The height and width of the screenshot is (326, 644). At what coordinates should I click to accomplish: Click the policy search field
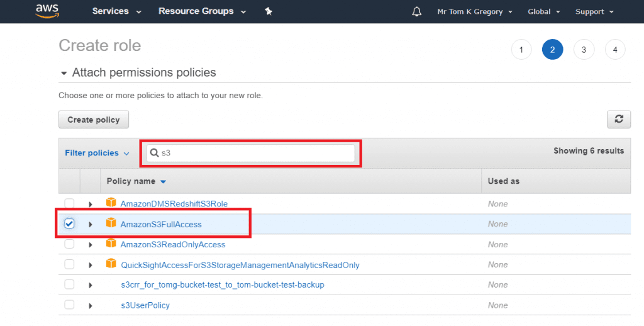pyautogui.click(x=255, y=153)
